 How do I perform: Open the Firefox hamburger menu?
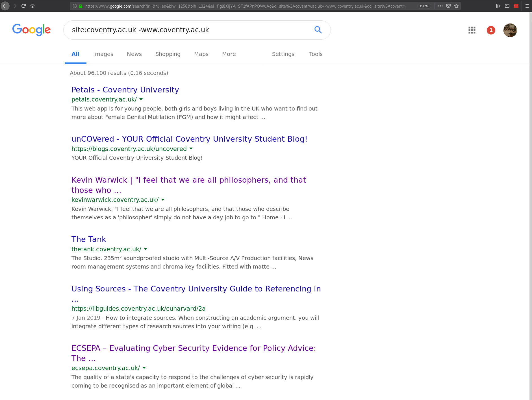527,6
